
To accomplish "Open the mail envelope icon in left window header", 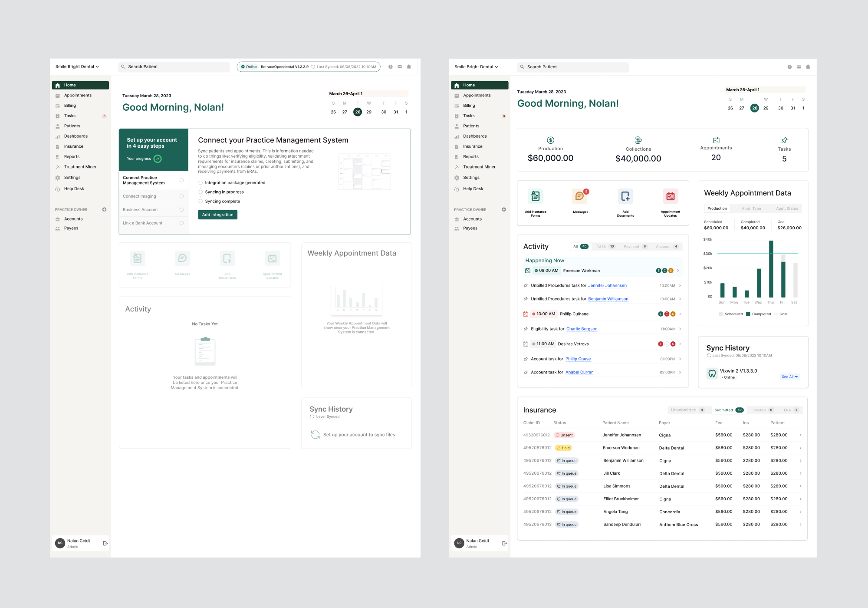I will pyautogui.click(x=400, y=67).
